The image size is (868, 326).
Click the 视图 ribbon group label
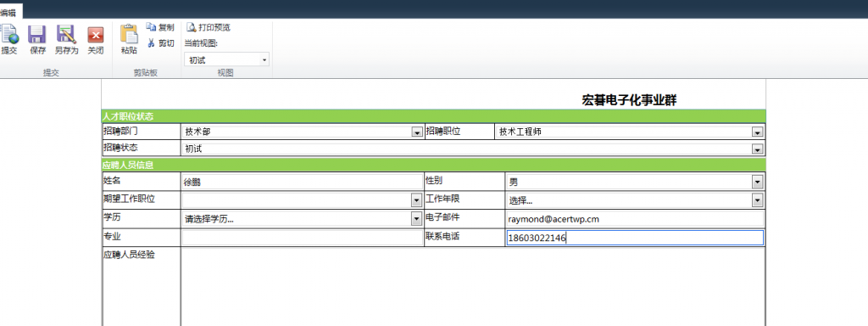tap(225, 73)
